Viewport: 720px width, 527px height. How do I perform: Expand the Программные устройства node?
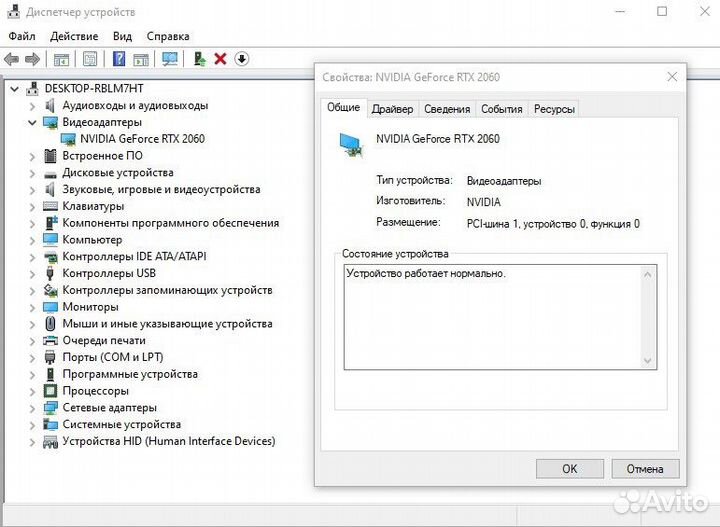coord(32,375)
